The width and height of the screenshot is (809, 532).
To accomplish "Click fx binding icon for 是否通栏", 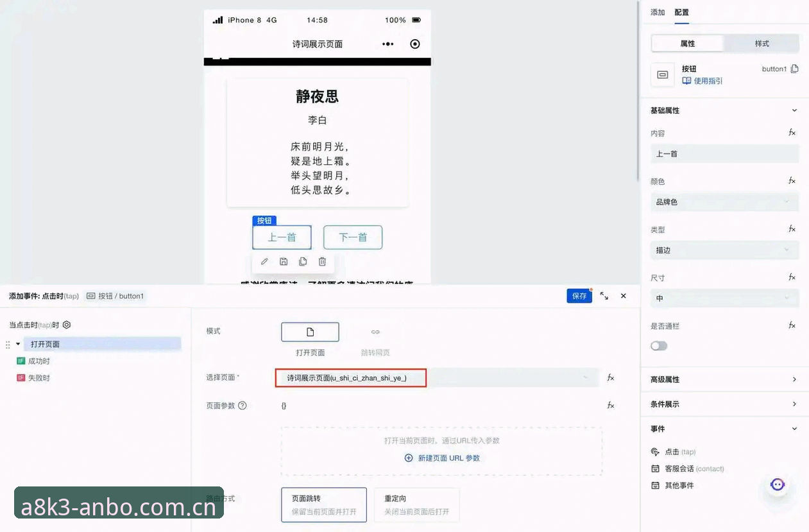I will [792, 325].
